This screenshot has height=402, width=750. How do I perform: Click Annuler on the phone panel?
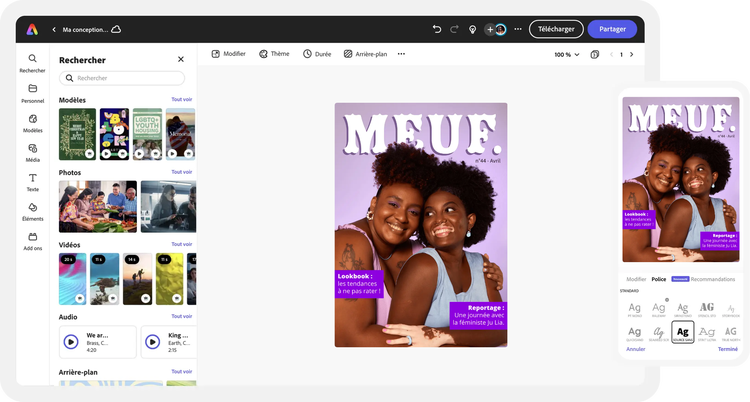coord(636,349)
